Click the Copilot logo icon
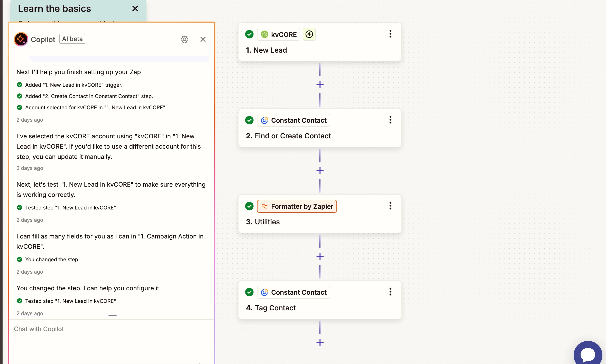This screenshot has height=364, width=606. pyautogui.click(x=21, y=39)
